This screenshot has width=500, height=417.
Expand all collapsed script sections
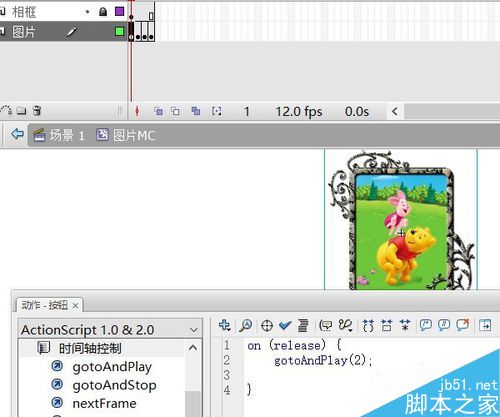405,325
